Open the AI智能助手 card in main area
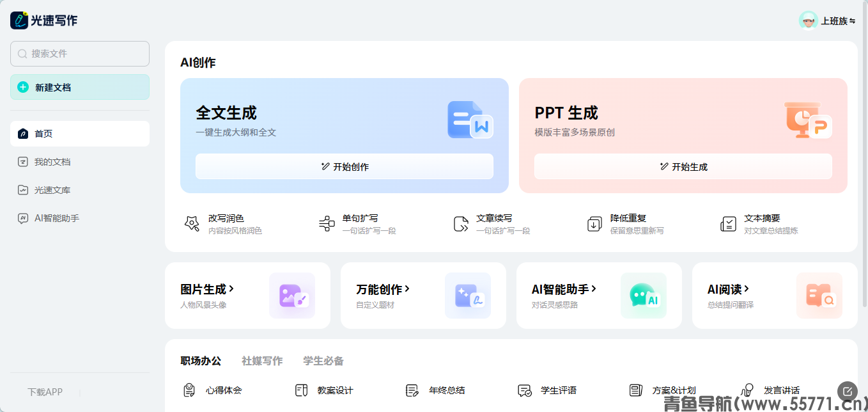The image size is (868, 412). click(599, 296)
